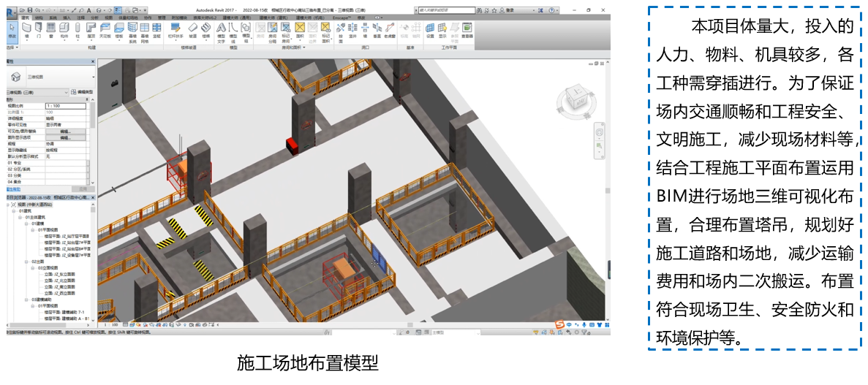Select the 立面: JZ_东立面图 view
Screen dimensions: 868x385
click(x=59, y=275)
